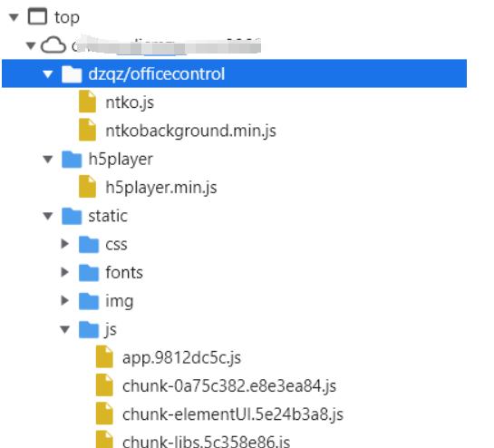Viewport: 494px width, 448px height.
Task: Expand the css folder arrow
Action: click(64, 244)
